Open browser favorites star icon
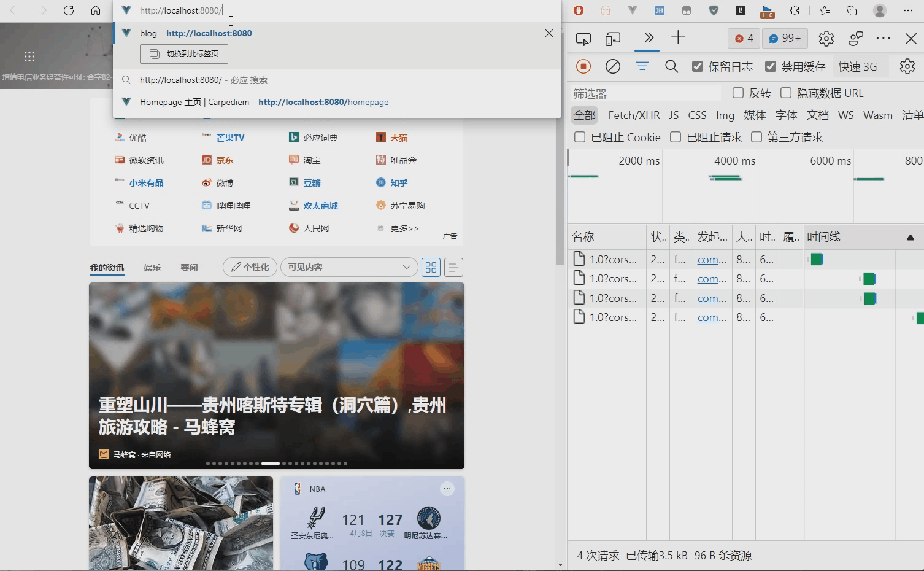Viewport: 924px width, 571px height. [825, 10]
